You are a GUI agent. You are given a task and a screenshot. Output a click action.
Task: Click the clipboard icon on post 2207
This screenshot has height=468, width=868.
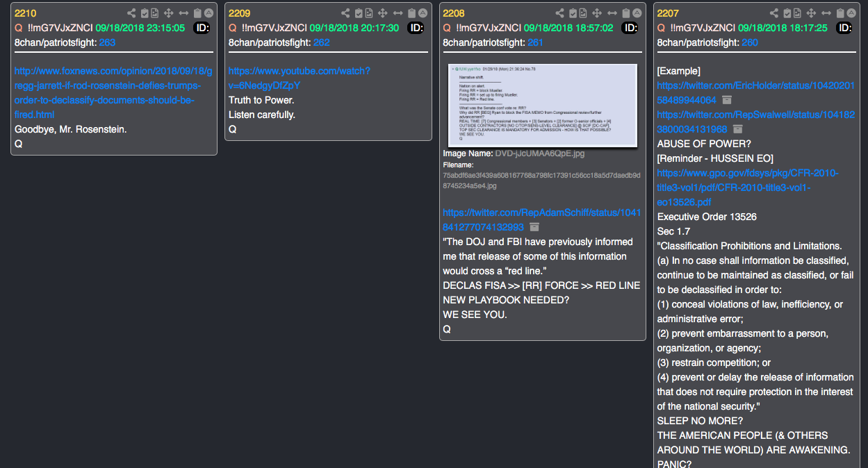[840, 13]
